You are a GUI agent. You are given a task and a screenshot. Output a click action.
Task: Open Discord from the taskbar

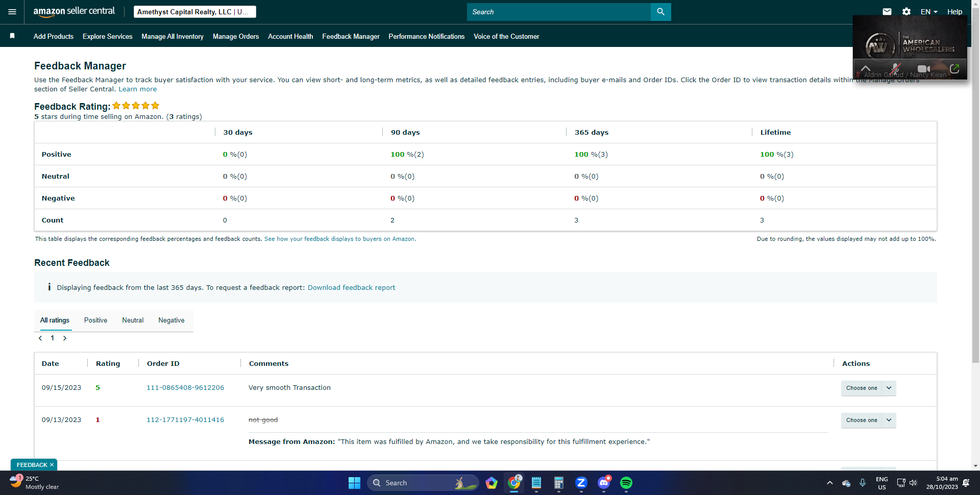(604, 483)
